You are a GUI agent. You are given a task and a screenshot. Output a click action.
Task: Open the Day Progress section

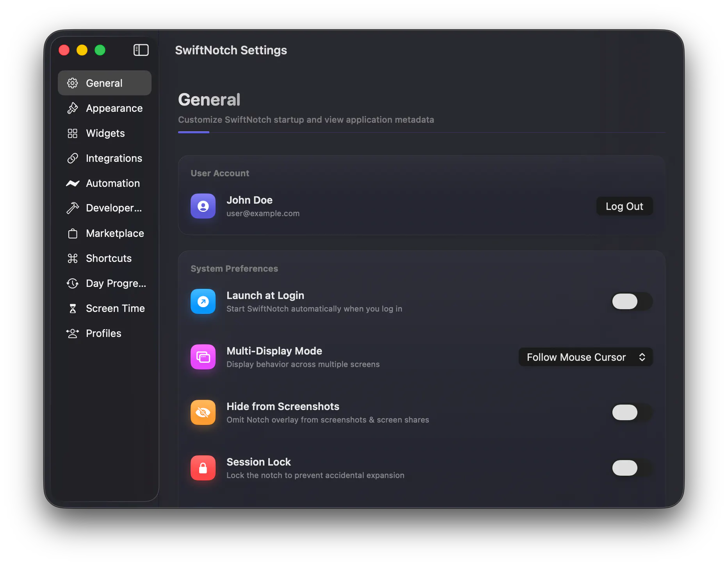[105, 283]
